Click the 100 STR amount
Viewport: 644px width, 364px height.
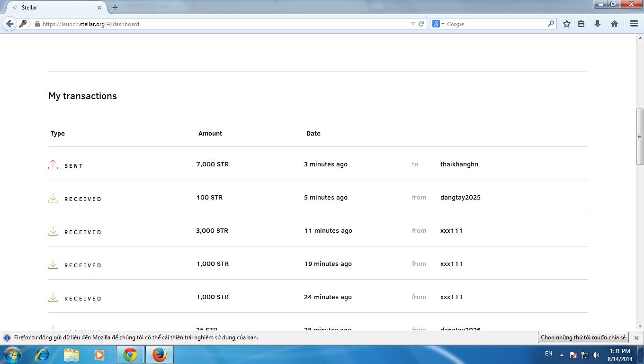click(209, 198)
